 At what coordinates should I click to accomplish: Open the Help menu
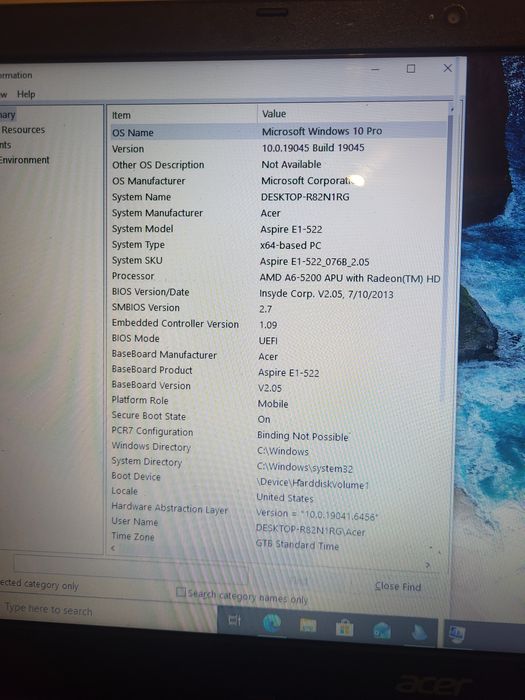[x=26, y=94]
